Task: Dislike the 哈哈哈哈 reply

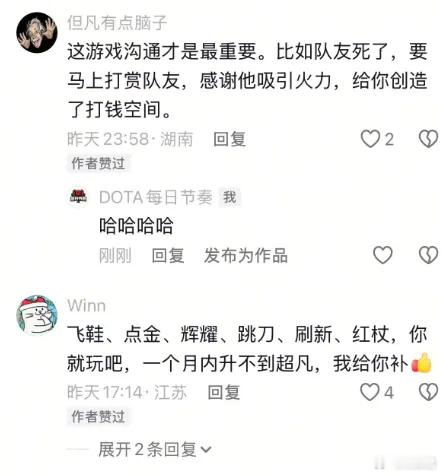Action: coord(428,255)
